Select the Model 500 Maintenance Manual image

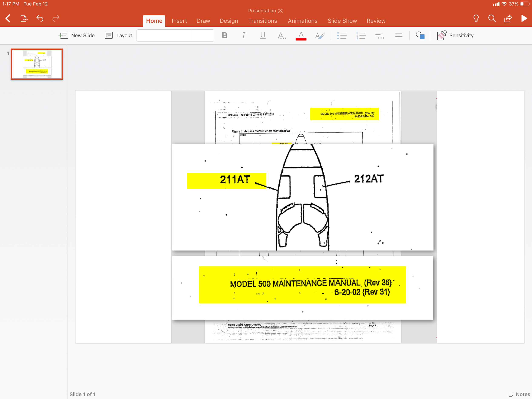(x=303, y=288)
